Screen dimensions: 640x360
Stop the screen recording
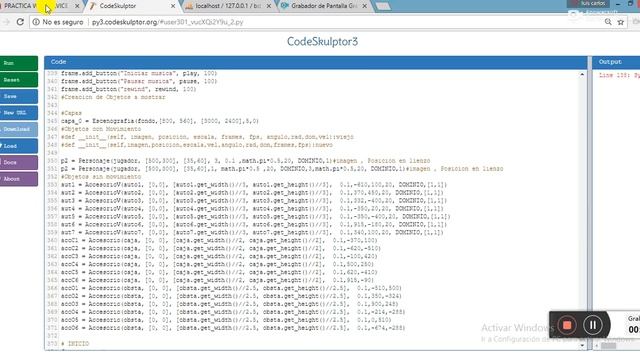567,325
